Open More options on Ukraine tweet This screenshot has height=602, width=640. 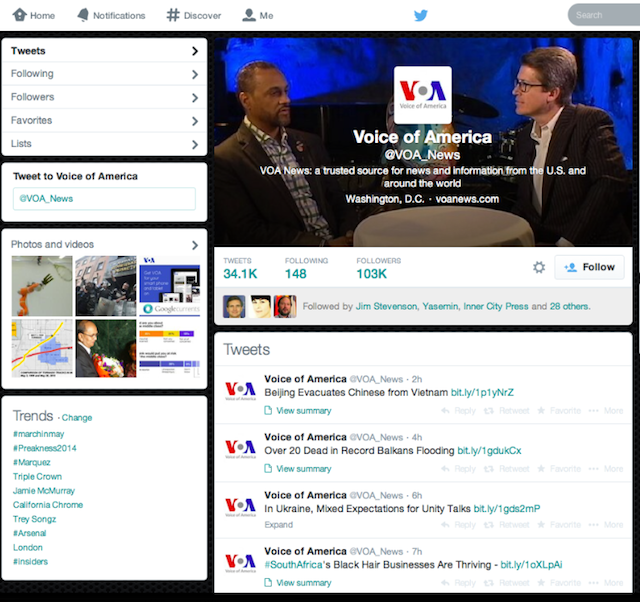606,525
